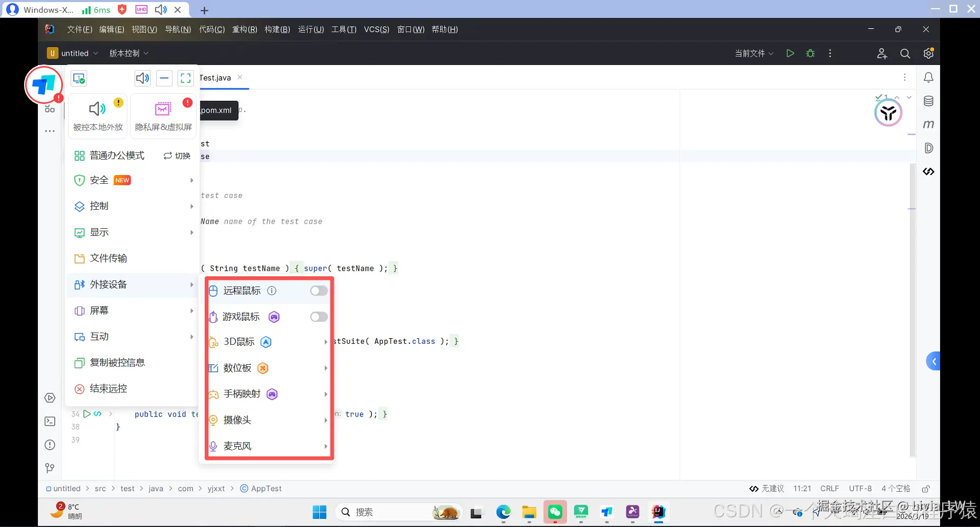The width and height of the screenshot is (980, 527).
Task: Click the remote speaker volume icon in panel
Action: [142, 78]
